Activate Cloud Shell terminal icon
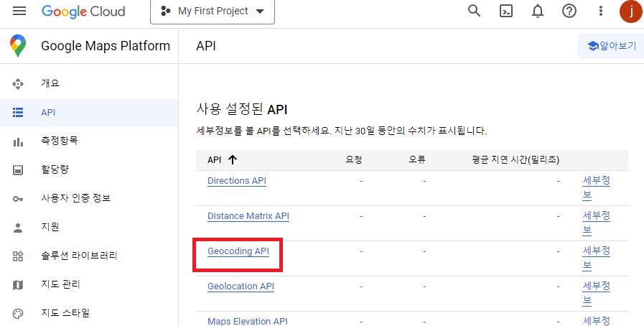 506,11
